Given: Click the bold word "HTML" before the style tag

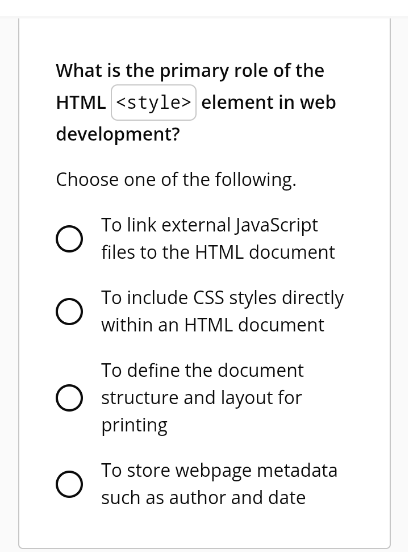Looking at the screenshot, I should pyautogui.click(x=81, y=103).
